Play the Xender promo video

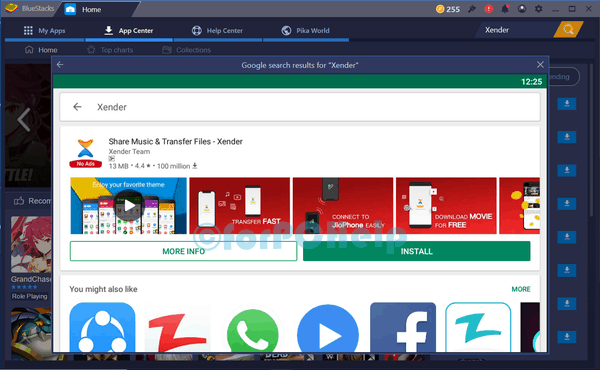click(x=129, y=205)
